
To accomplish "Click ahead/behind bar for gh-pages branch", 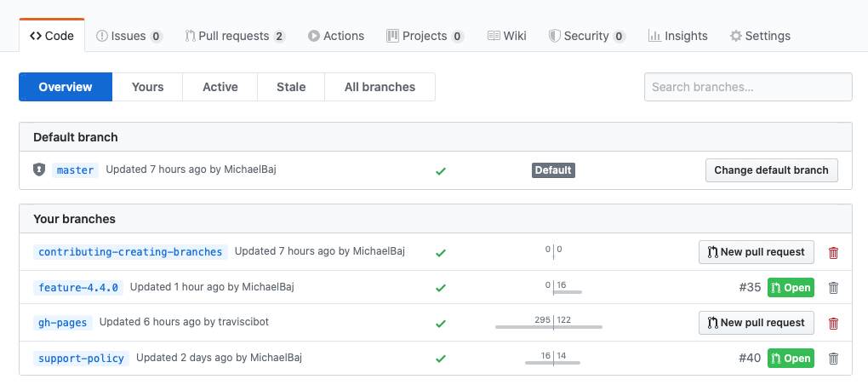I will [x=549, y=324].
